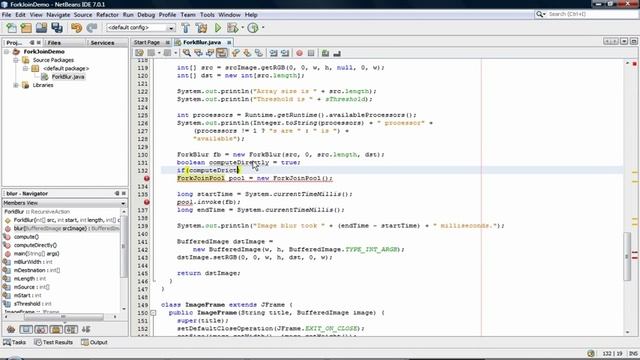Click the Shift Line Left icon
Image resolution: width=640 pixels, height=360 pixels.
(x=273, y=53)
